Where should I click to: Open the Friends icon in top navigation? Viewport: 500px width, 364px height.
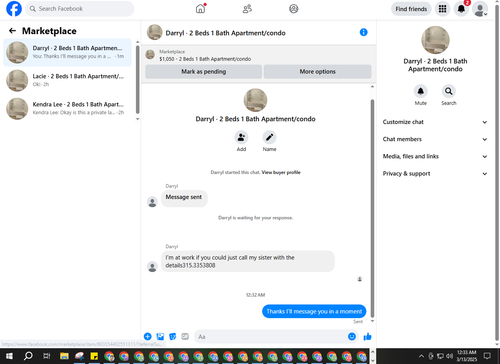(x=247, y=9)
